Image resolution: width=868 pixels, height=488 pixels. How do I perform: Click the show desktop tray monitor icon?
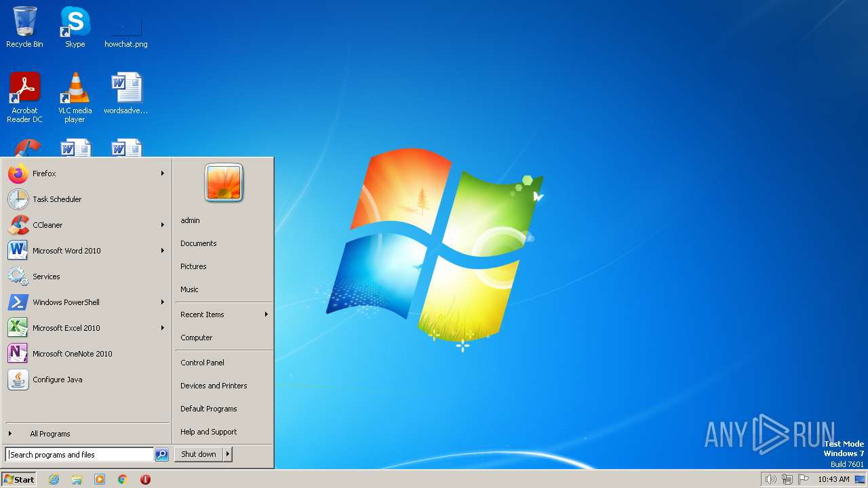click(860, 479)
